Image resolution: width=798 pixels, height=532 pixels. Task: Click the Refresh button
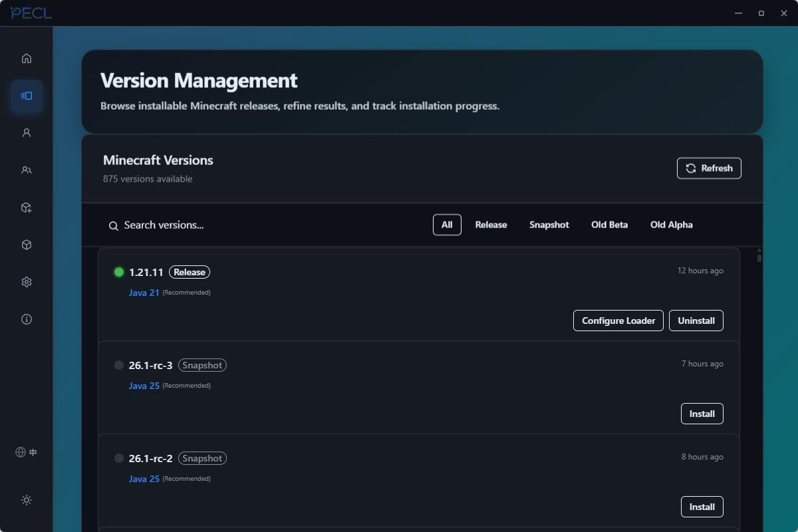pyautogui.click(x=709, y=168)
